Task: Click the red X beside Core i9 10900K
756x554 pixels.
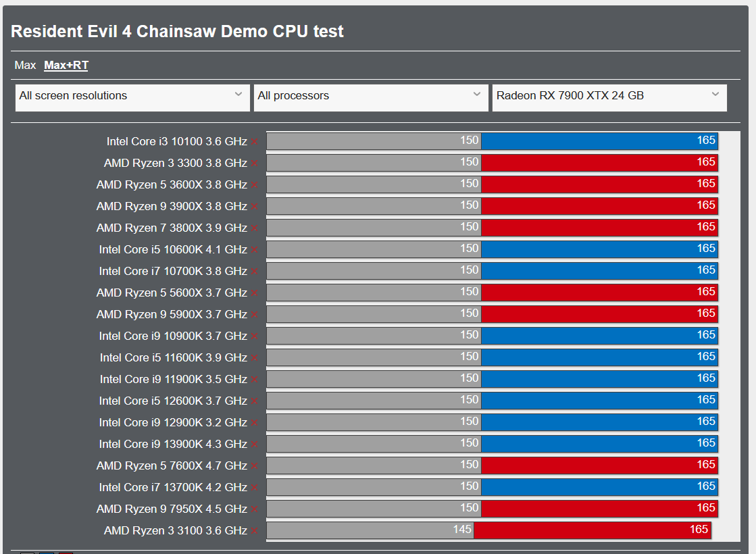Action: click(254, 336)
